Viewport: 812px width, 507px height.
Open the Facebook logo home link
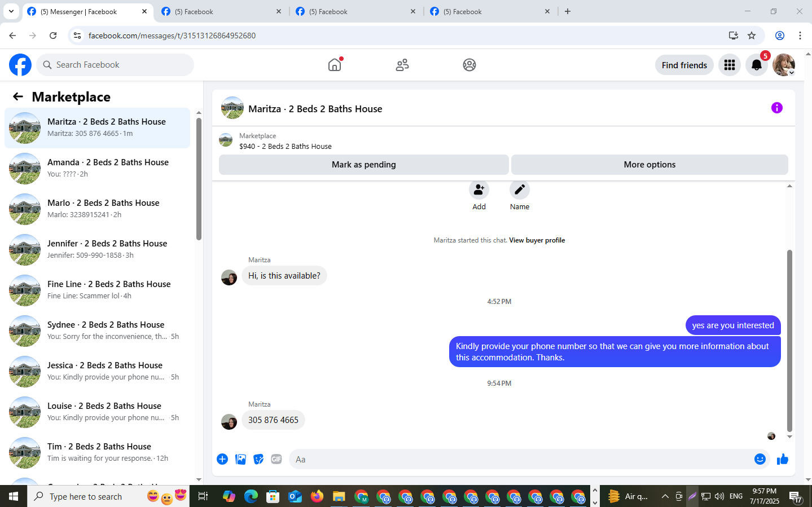pyautogui.click(x=20, y=65)
